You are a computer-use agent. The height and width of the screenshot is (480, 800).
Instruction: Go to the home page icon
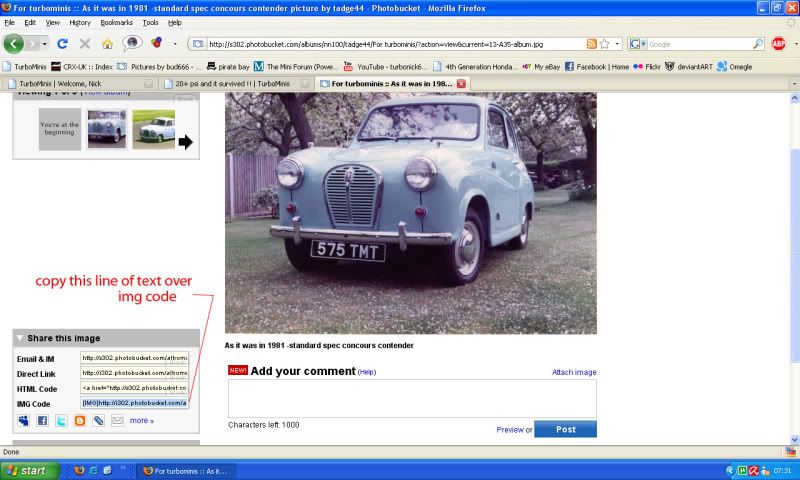(x=107, y=44)
